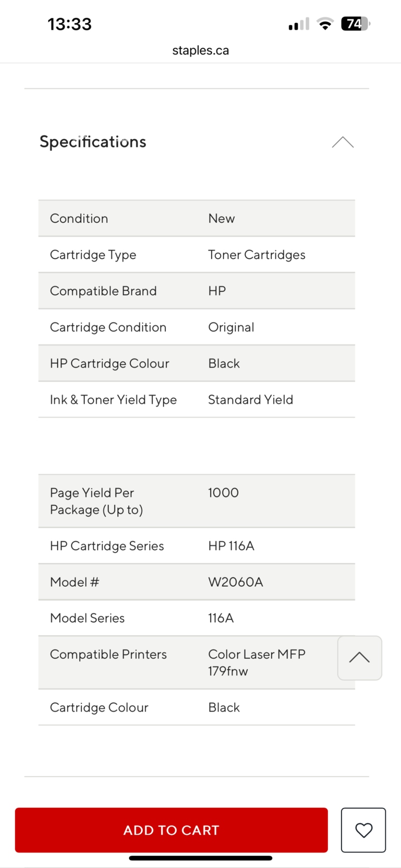
Task: Tap the Standard Yield value
Action: click(x=251, y=400)
